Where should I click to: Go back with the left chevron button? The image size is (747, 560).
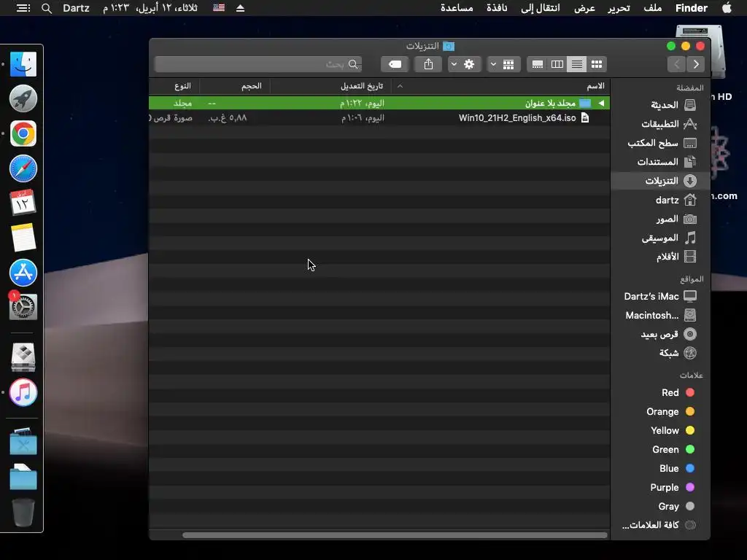point(676,64)
